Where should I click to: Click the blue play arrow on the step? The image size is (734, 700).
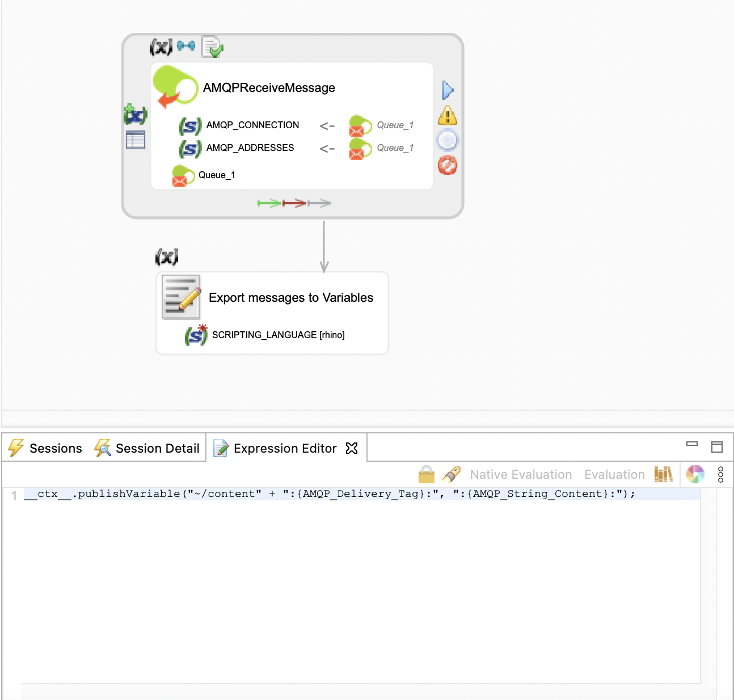[x=448, y=90]
